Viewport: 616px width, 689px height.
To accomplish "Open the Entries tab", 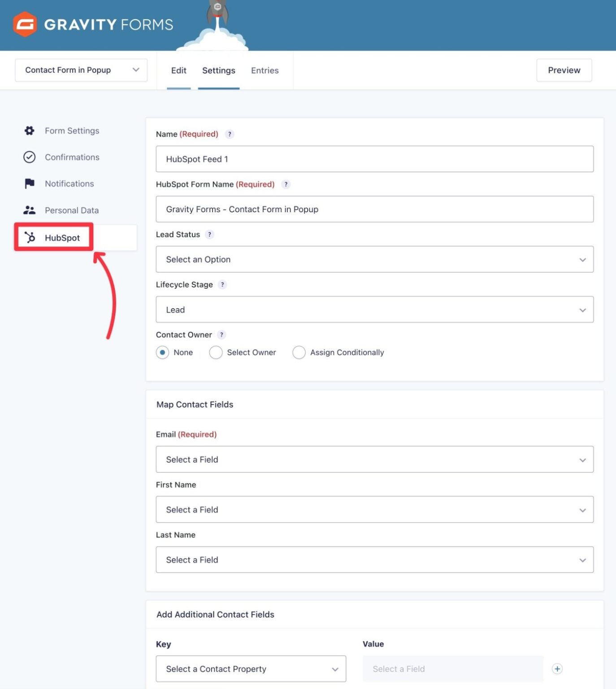I will [x=265, y=70].
